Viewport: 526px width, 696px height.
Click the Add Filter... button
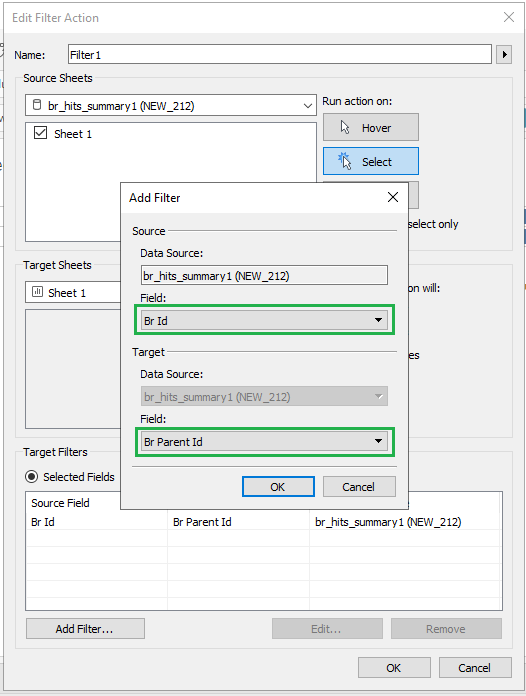pyautogui.click(x=85, y=629)
